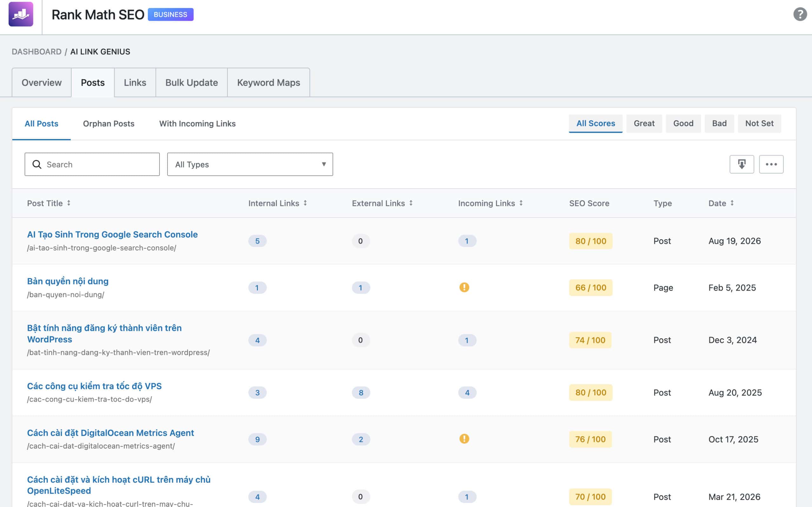The image size is (812, 507).
Task: Click orphan warning icon for Bản quyền nội dung
Action: 464,287
